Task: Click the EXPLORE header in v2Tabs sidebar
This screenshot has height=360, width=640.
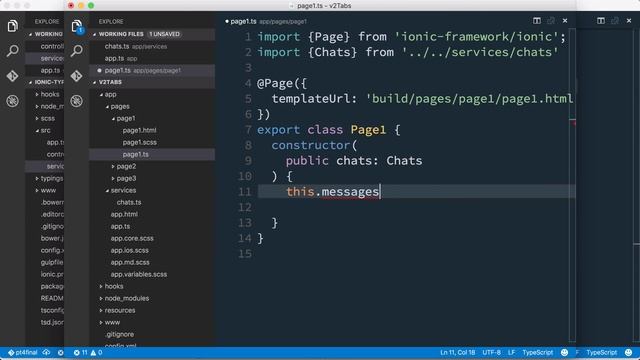Action: (x=111, y=22)
